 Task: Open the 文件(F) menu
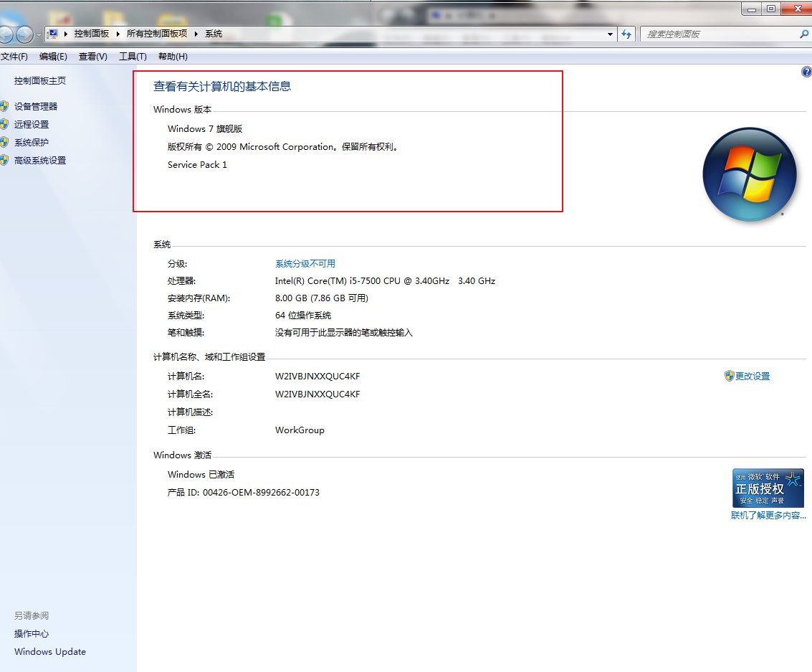coord(14,56)
